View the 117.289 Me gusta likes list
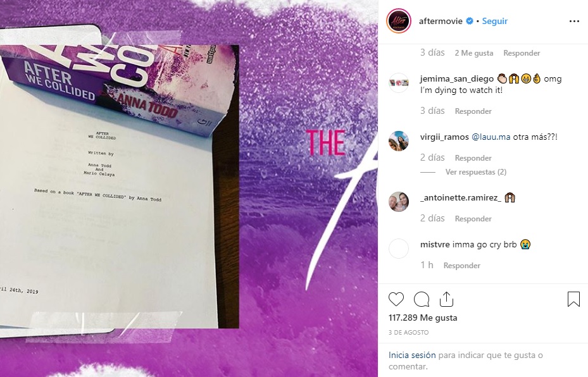Viewport: 588px width, 377px height. click(423, 318)
